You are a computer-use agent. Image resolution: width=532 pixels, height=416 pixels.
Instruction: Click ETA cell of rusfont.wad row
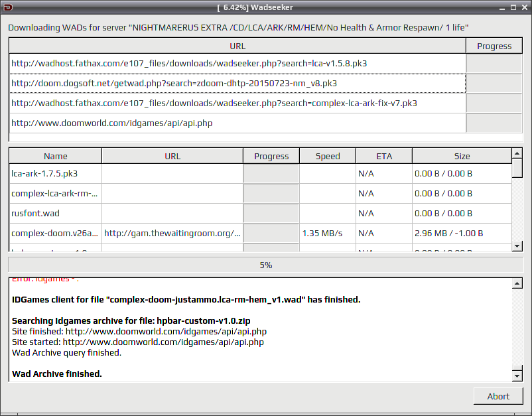[x=384, y=214]
